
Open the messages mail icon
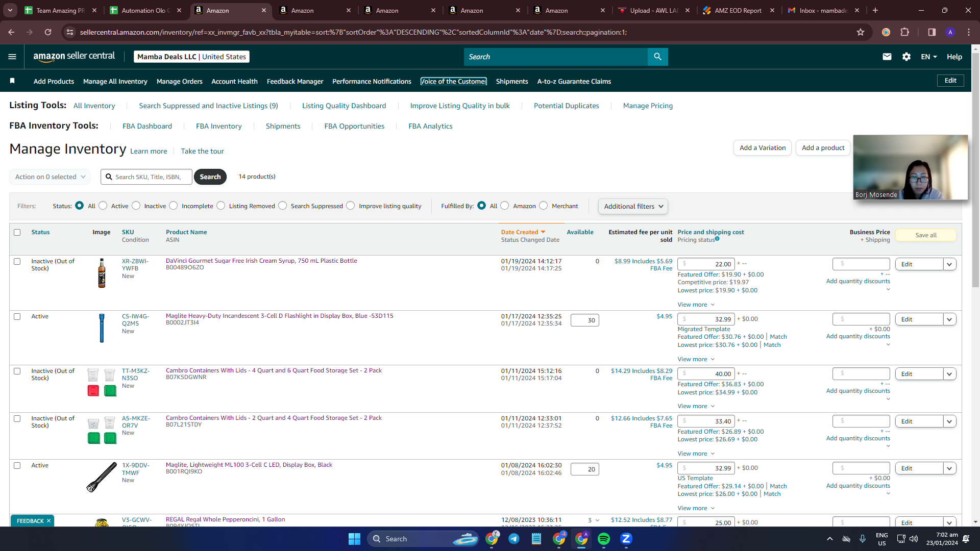coord(887,57)
